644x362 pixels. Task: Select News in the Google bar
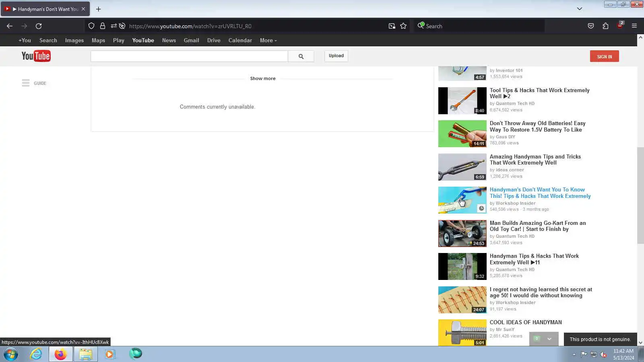pos(169,41)
